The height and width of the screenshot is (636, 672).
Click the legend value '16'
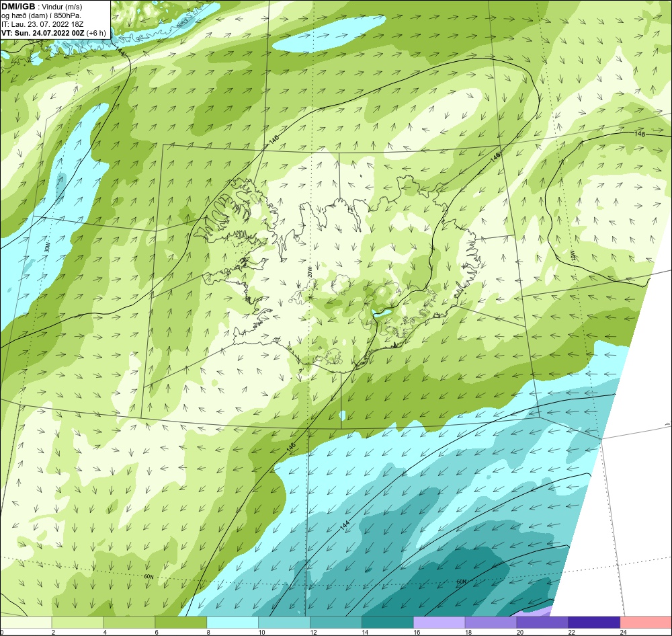tap(417, 632)
